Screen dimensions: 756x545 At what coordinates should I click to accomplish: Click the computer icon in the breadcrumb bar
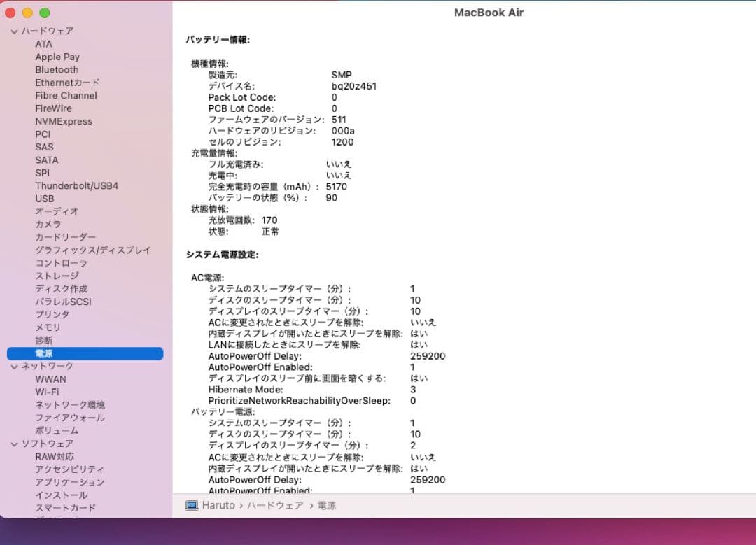pos(191,505)
